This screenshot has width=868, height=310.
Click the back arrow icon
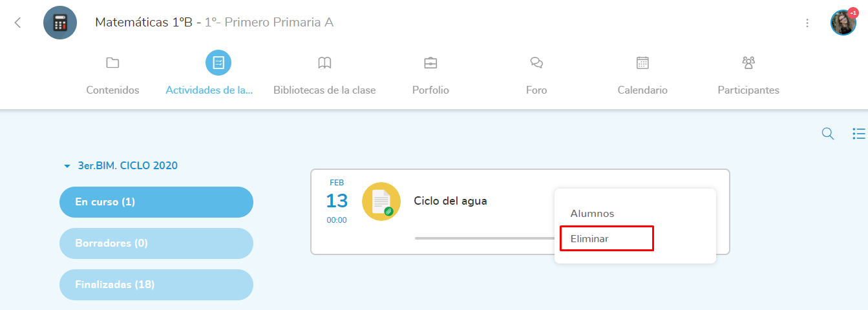click(17, 23)
